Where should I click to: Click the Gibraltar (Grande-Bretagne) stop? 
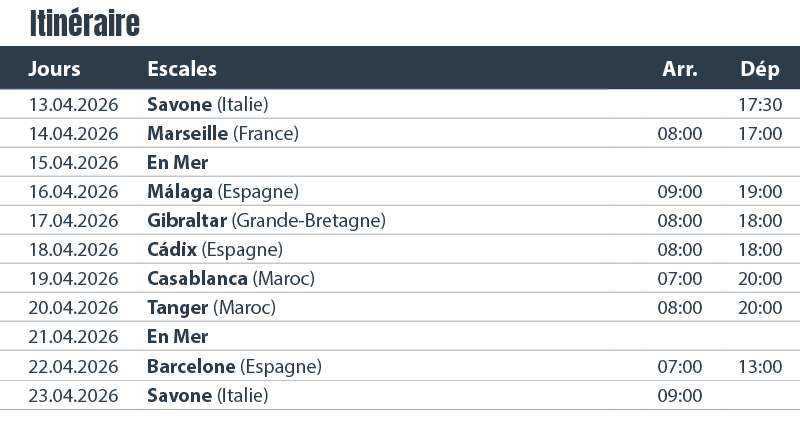[x=266, y=220]
